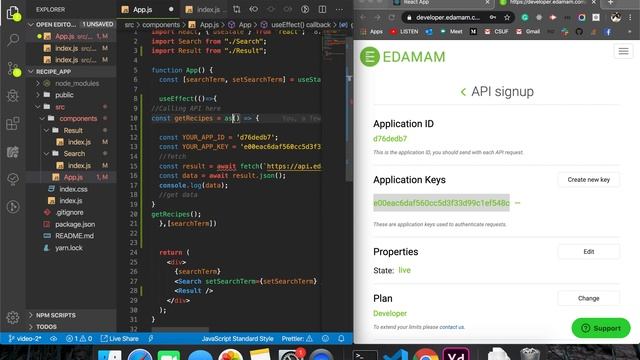
Task: Open the Edamam hamburger menu
Action: [x=623, y=51]
